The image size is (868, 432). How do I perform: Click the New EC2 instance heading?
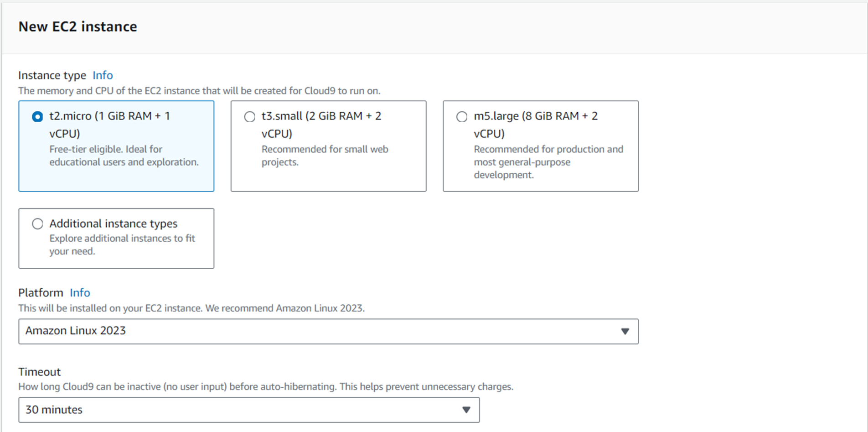coord(77,26)
